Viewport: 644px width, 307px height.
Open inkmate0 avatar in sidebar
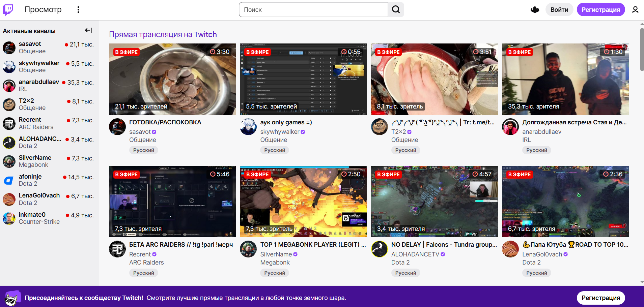click(x=9, y=218)
